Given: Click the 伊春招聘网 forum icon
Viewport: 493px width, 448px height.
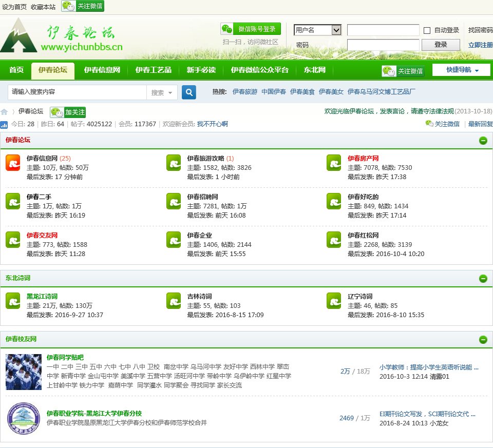Looking at the screenshot, I should pyautogui.click(x=174, y=201).
